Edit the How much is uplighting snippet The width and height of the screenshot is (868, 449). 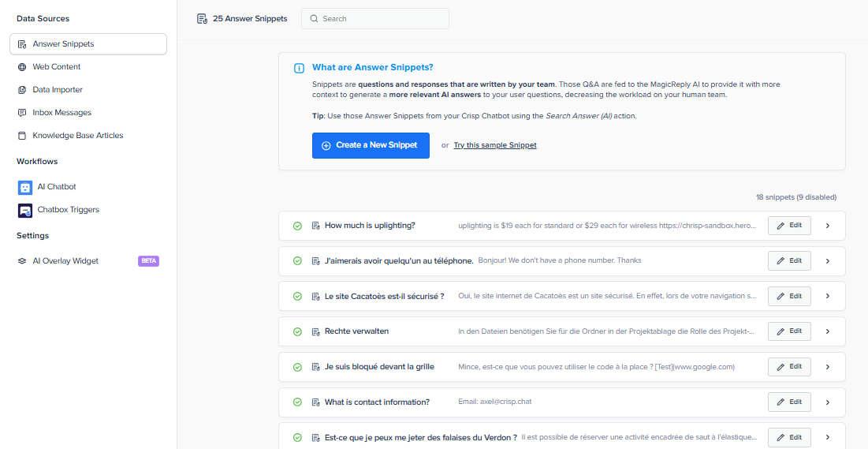pyautogui.click(x=789, y=226)
